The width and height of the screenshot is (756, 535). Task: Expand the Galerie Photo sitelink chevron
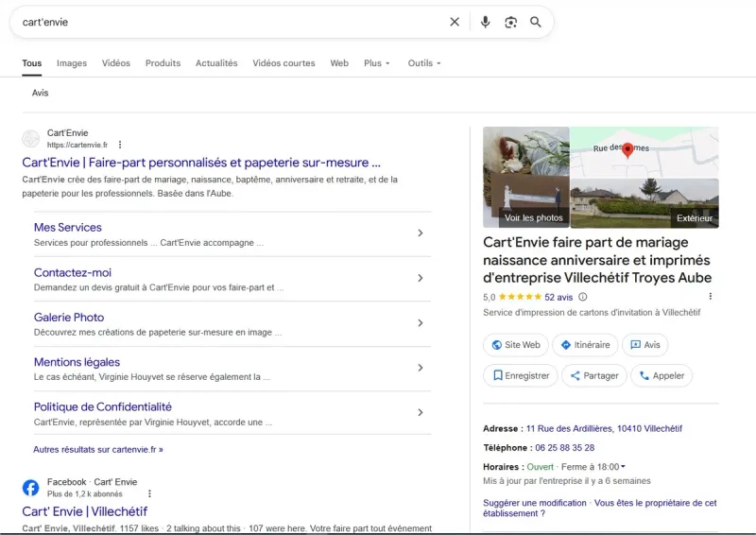coord(421,322)
